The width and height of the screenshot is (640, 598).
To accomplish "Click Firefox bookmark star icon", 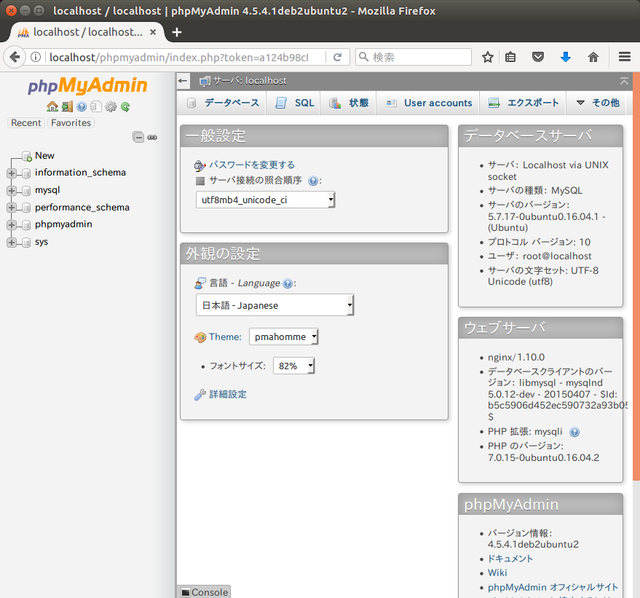I will pos(488,57).
